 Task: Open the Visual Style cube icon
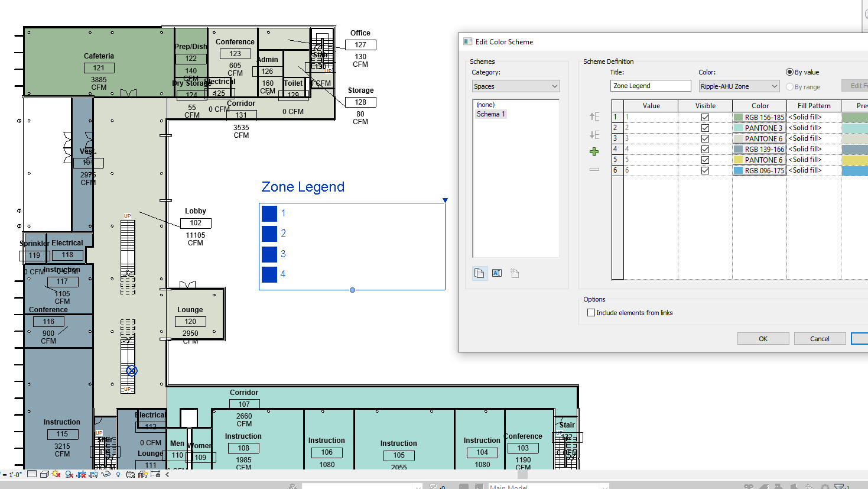(44, 474)
